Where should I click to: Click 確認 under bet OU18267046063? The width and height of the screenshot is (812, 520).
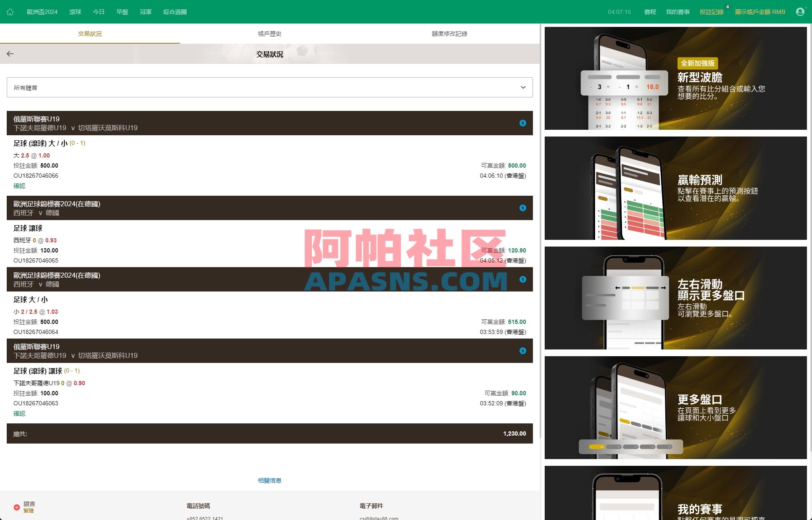tap(19, 413)
